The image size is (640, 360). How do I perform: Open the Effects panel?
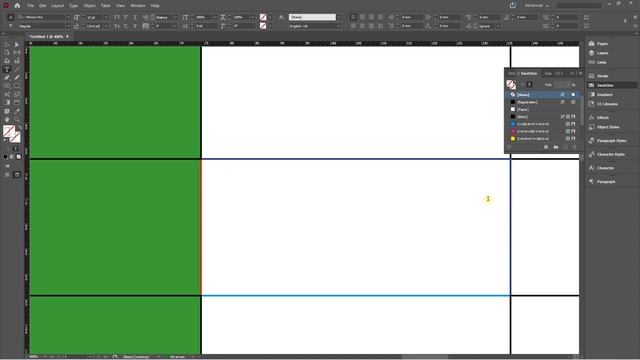coord(603,118)
